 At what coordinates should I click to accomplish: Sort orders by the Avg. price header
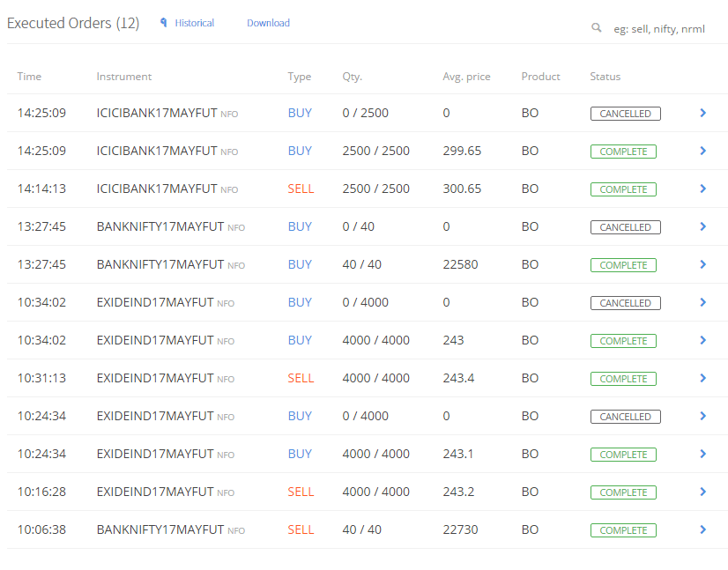[466, 77]
